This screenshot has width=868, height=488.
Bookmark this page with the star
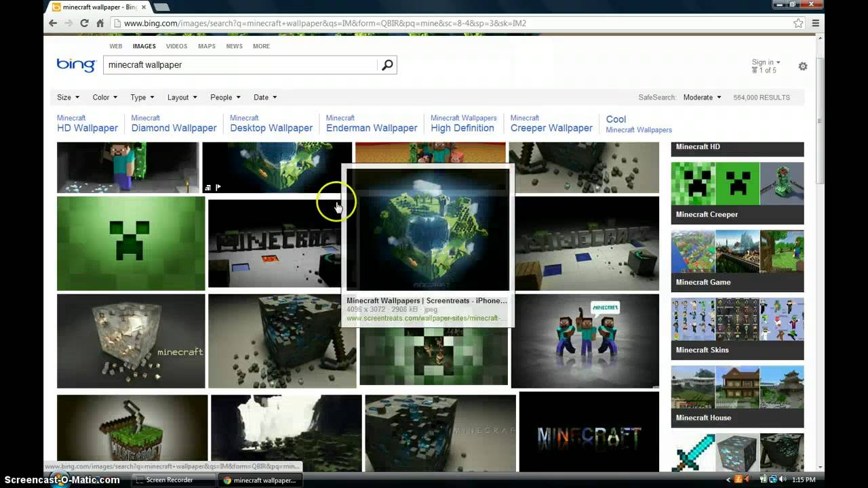(798, 23)
